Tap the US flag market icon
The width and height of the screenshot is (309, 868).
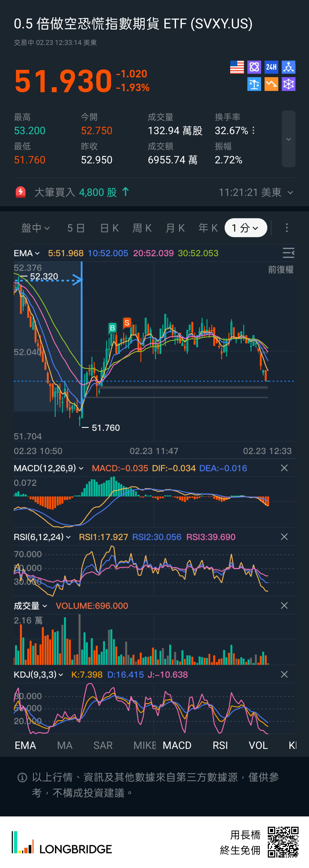point(237,67)
